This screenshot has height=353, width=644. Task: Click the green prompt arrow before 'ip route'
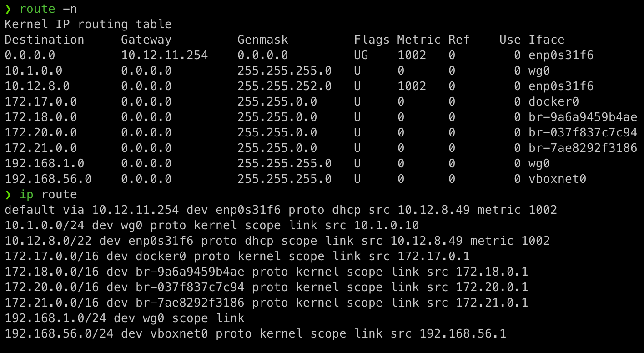point(8,195)
